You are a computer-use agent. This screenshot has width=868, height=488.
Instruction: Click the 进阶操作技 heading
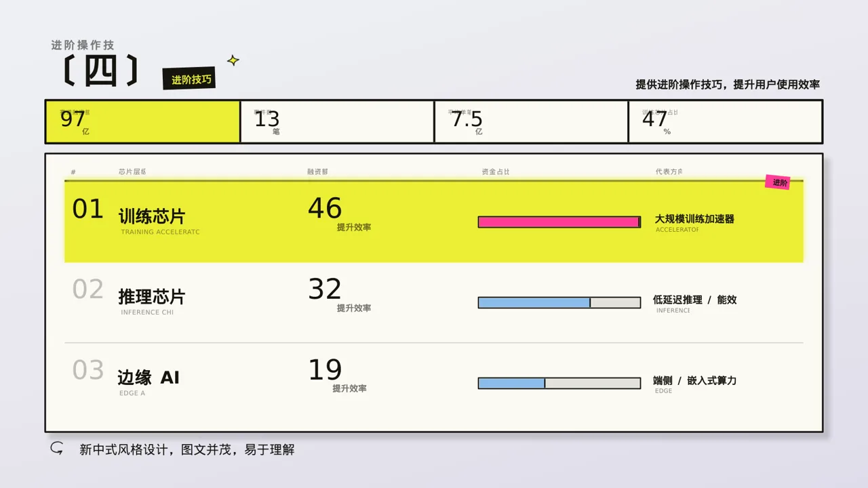tap(83, 45)
